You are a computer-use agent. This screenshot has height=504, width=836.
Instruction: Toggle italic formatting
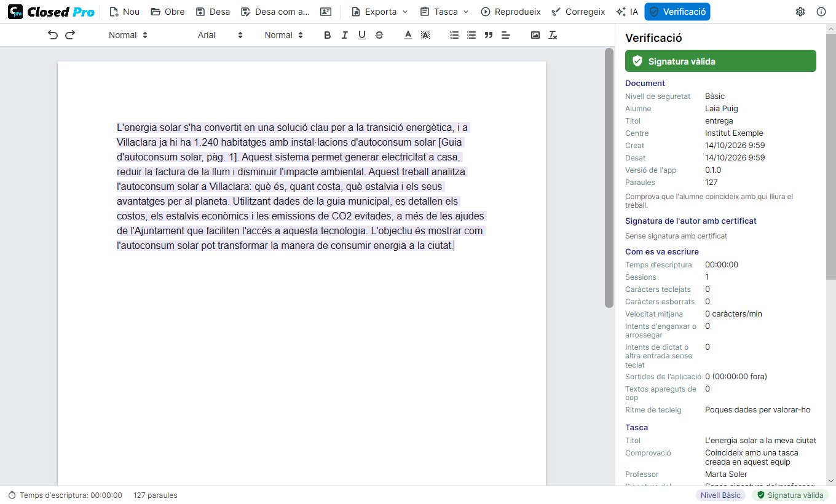(x=345, y=35)
